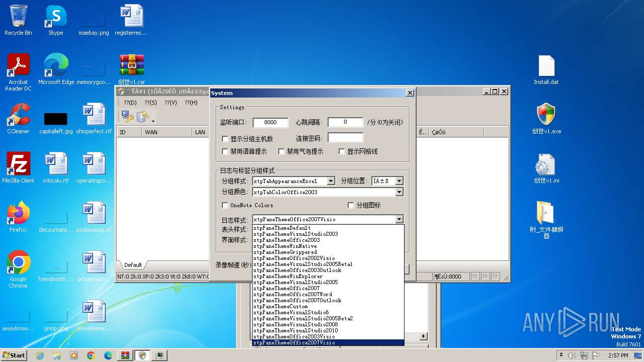Viewport: 644px width, 362px height.
Task: Select the criticalu.rtf document icon
Action: coord(56,168)
